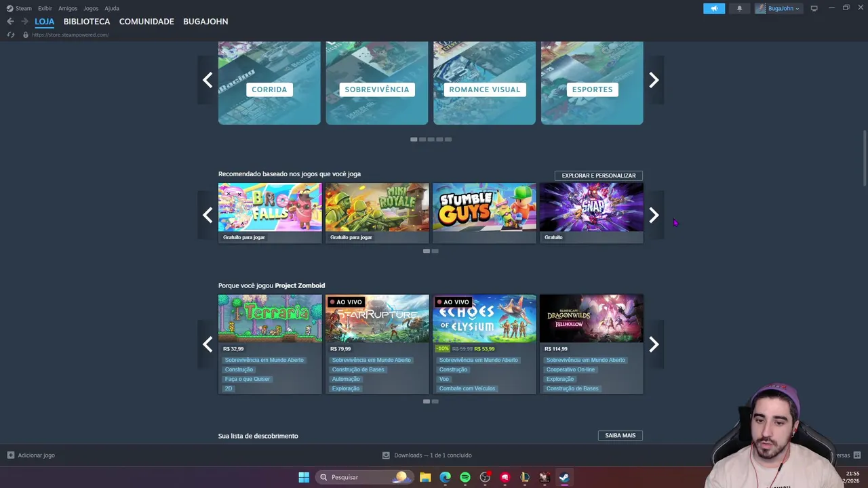Open the Windows Start menu
The image size is (868, 488).
tap(304, 477)
